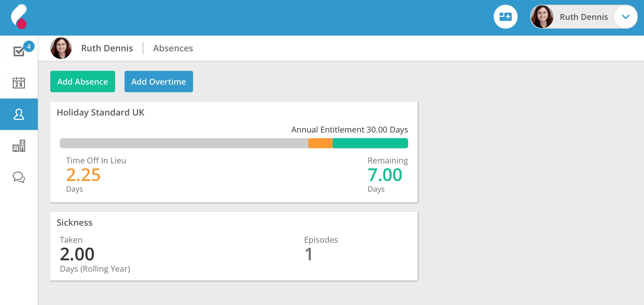644x305 pixels.
Task: Select the Absences breadcrumb item
Action: click(x=173, y=48)
